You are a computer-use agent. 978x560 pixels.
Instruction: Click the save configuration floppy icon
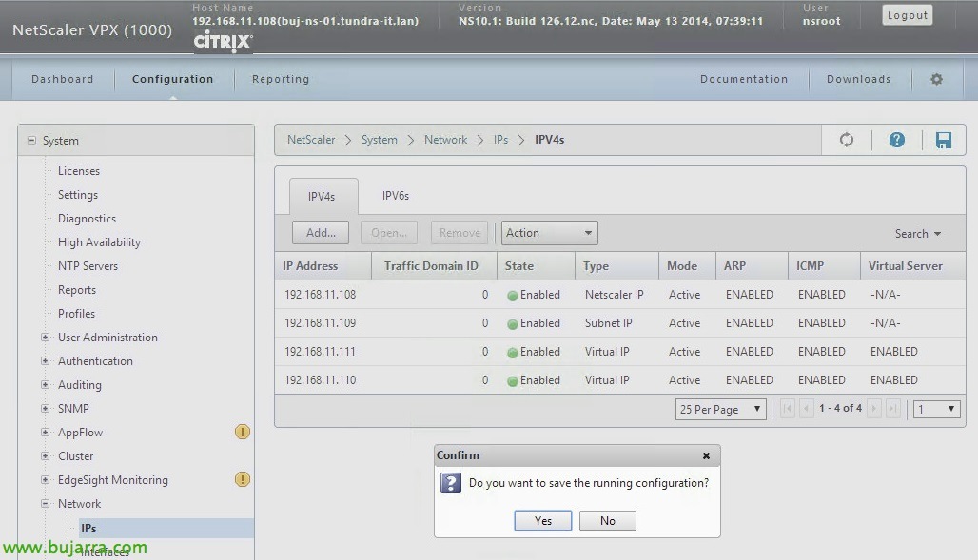point(944,140)
